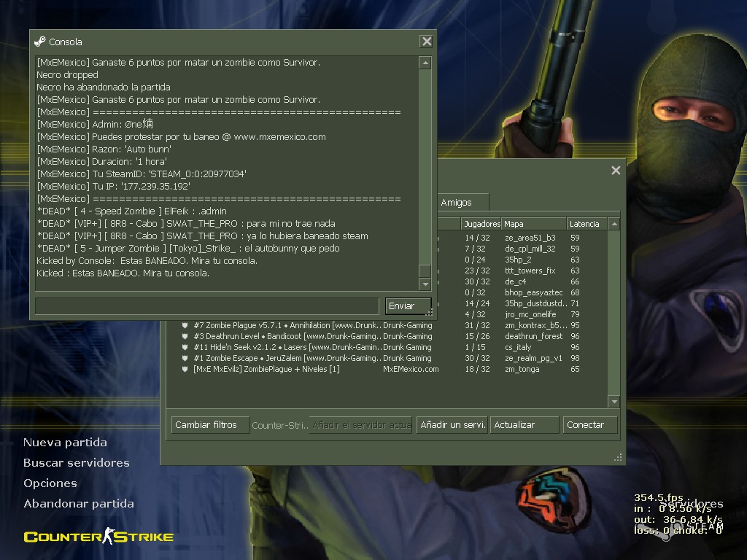Open Buscar servidores from main menu
The height and width of the screenshot is (560, 747).
coord(76,463)
